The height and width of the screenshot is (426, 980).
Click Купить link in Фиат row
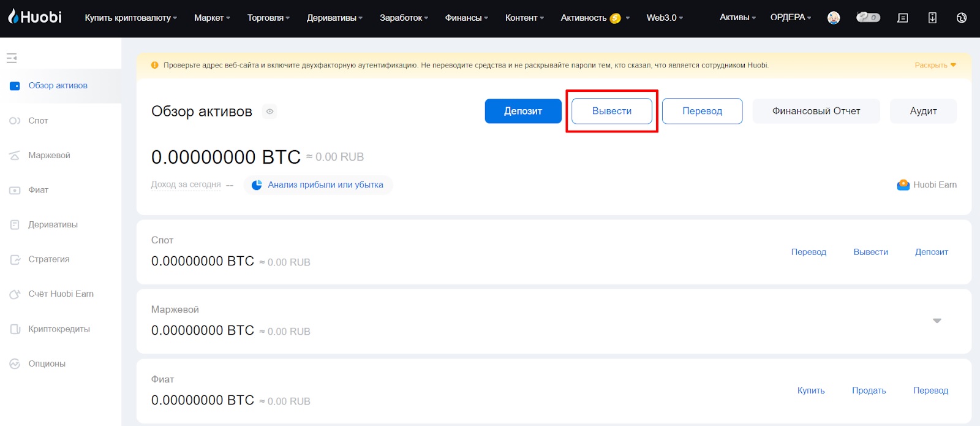[811, 390]
